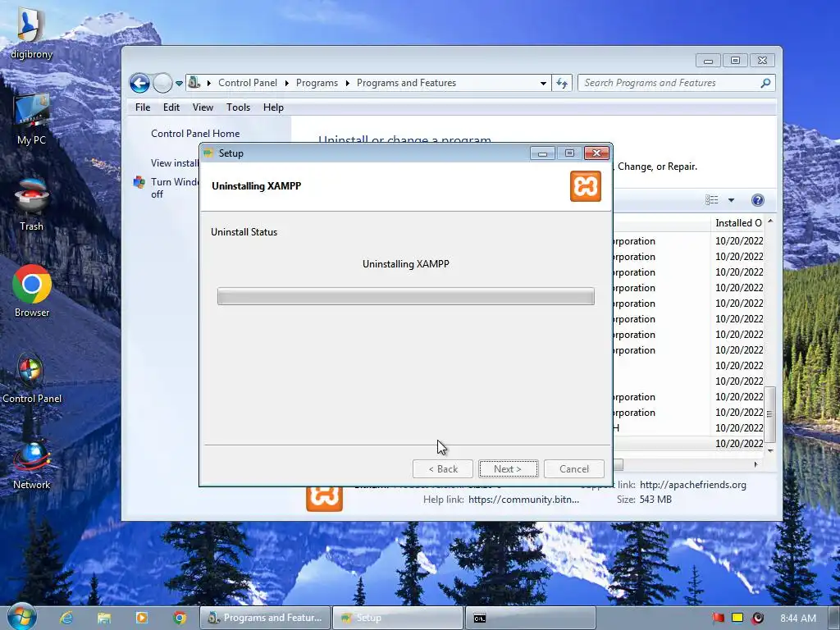This screenshot has height=630, width=840.
Task: Open the view options dropdown arrow
Action: tap(731, 200)
